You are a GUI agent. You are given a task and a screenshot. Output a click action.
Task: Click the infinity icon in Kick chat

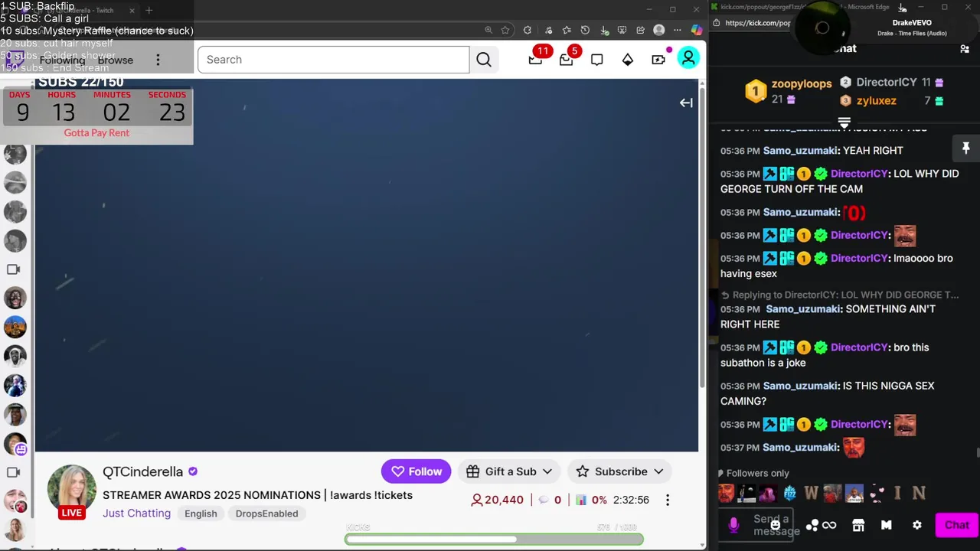(829, 525)
